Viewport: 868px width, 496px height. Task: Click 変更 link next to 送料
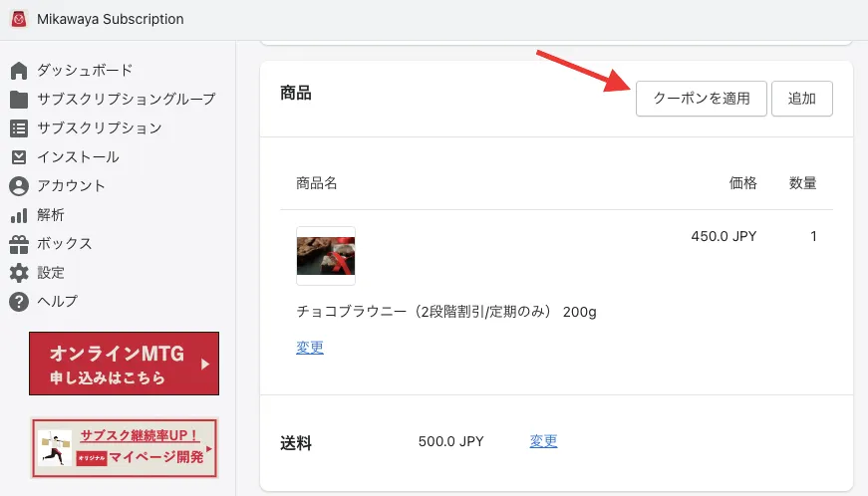coord(543,441)
